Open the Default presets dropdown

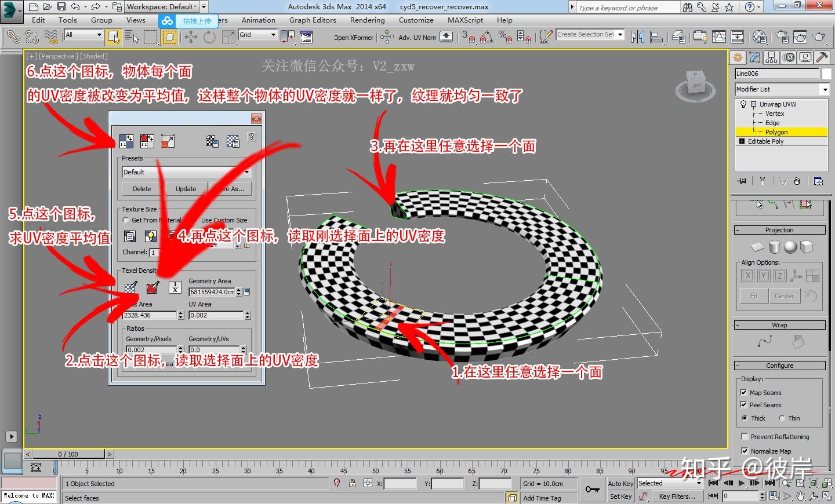[x=186, y=172]
